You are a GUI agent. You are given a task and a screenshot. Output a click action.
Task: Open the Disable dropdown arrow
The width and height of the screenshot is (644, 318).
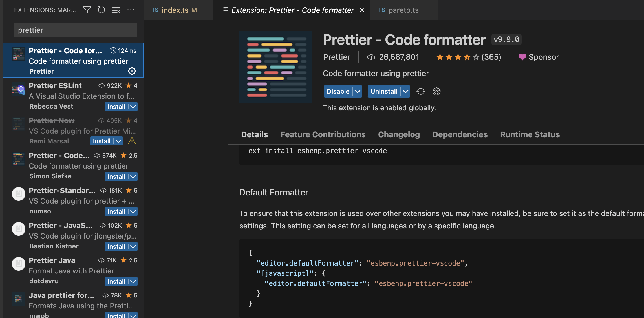click(x=358, y=91)
